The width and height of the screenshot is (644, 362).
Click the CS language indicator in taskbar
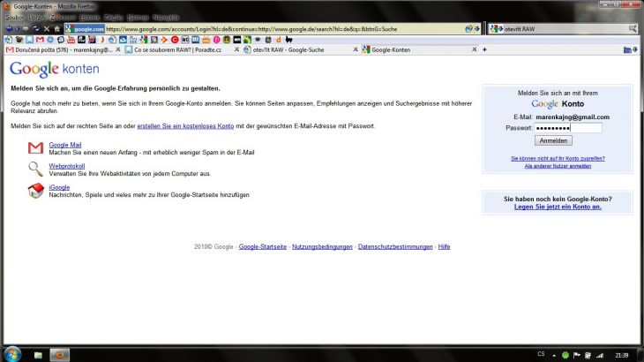pos(541,354)
